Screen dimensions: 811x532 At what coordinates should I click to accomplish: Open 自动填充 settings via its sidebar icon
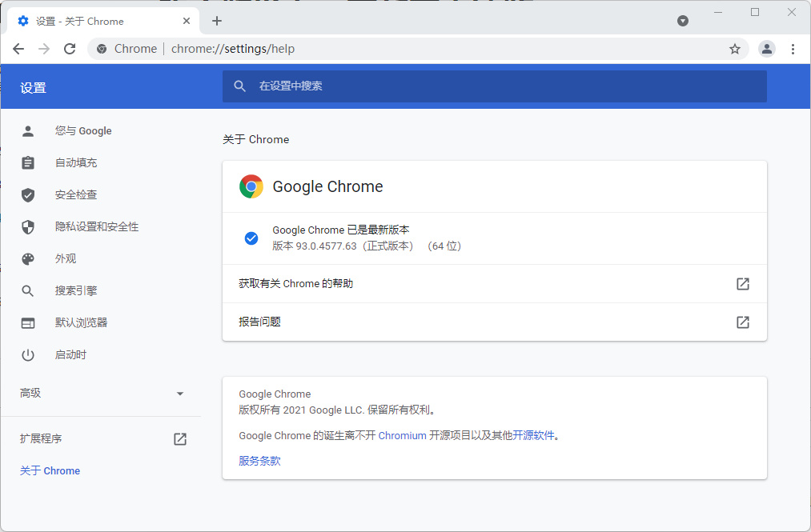pos(28,162)
